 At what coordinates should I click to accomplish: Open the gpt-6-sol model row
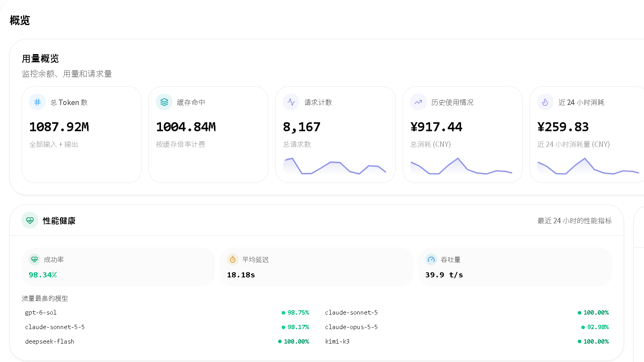pos(167,313)
